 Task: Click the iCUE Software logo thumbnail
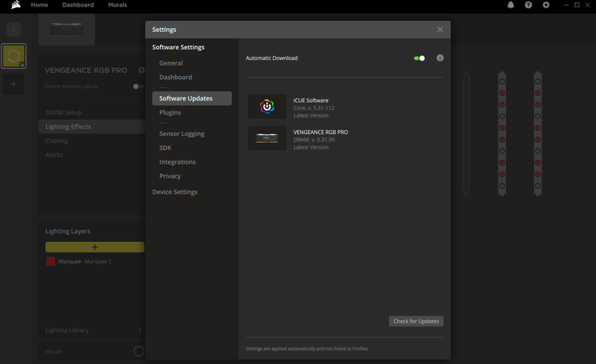(267, 106)
